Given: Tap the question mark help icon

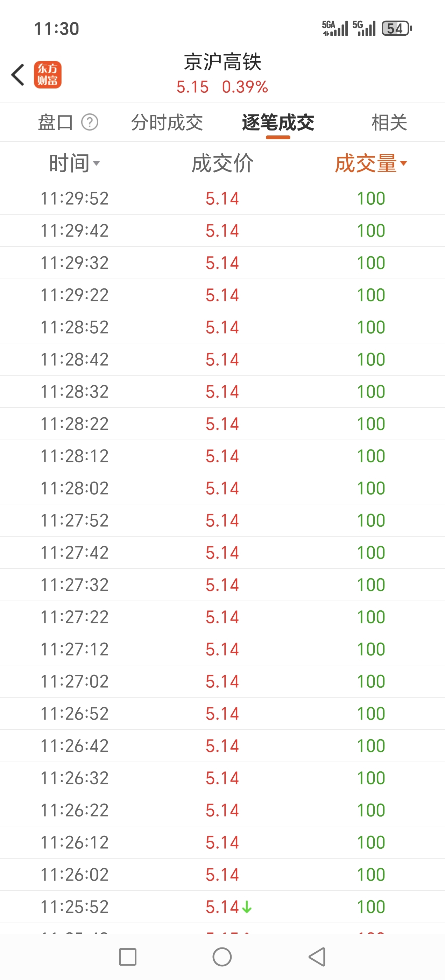Looking at the screenshot, I should coord(90,122).
